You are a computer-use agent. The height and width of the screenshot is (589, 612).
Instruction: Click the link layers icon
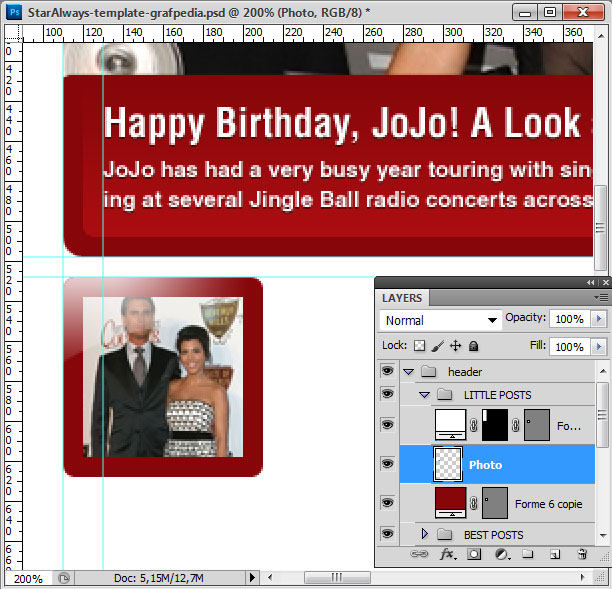(x=419, y=554)
